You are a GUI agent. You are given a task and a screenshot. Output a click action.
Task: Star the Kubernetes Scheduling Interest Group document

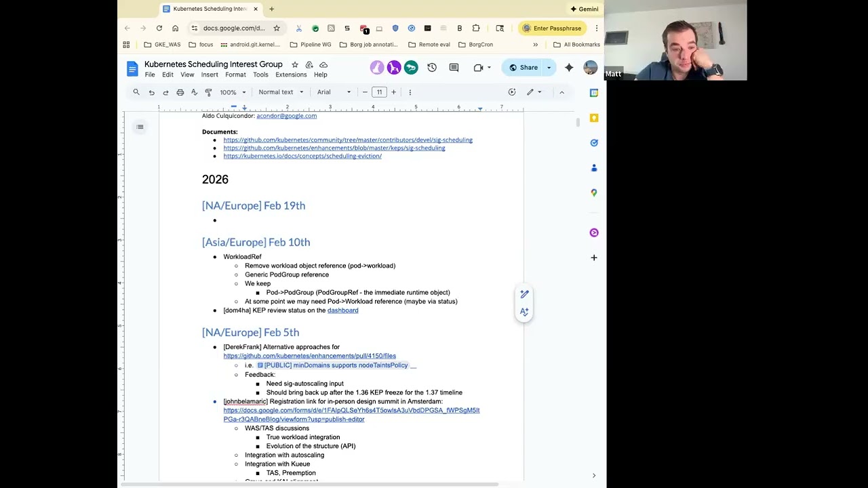(x=294, y=64)
